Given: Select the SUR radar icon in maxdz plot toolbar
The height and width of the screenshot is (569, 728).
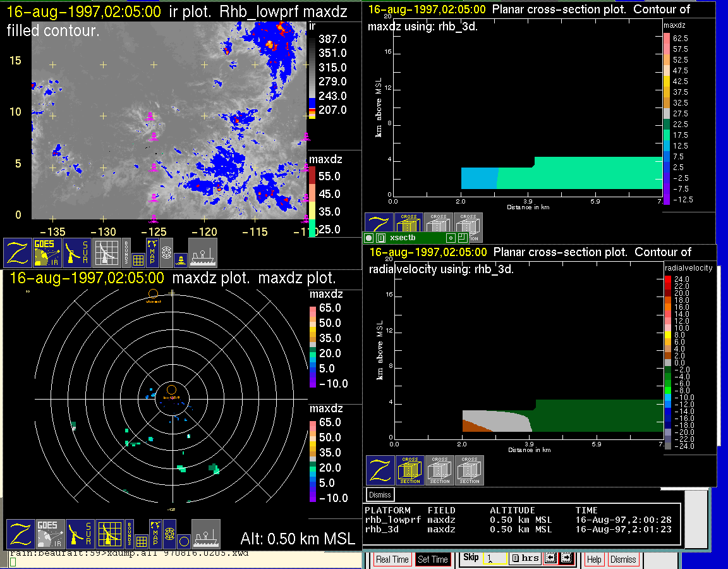Looking at the screenshot, I should [79, 534].
